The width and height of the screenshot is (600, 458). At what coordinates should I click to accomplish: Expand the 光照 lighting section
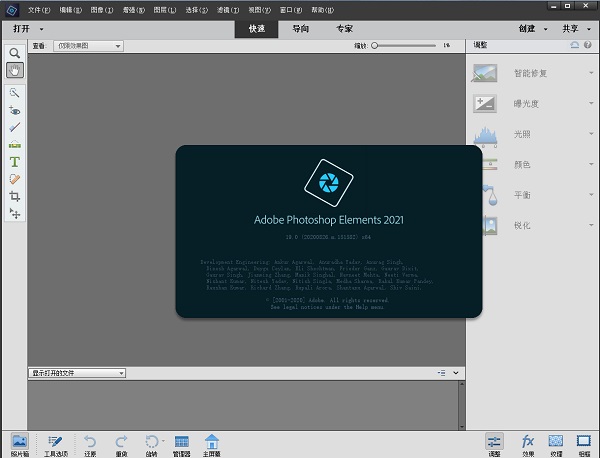tap(591, 134)
